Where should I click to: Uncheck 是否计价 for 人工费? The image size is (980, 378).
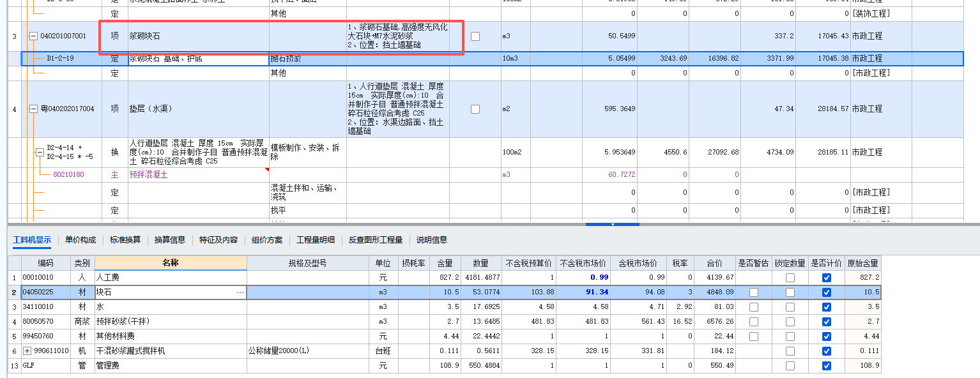point(827,278)
